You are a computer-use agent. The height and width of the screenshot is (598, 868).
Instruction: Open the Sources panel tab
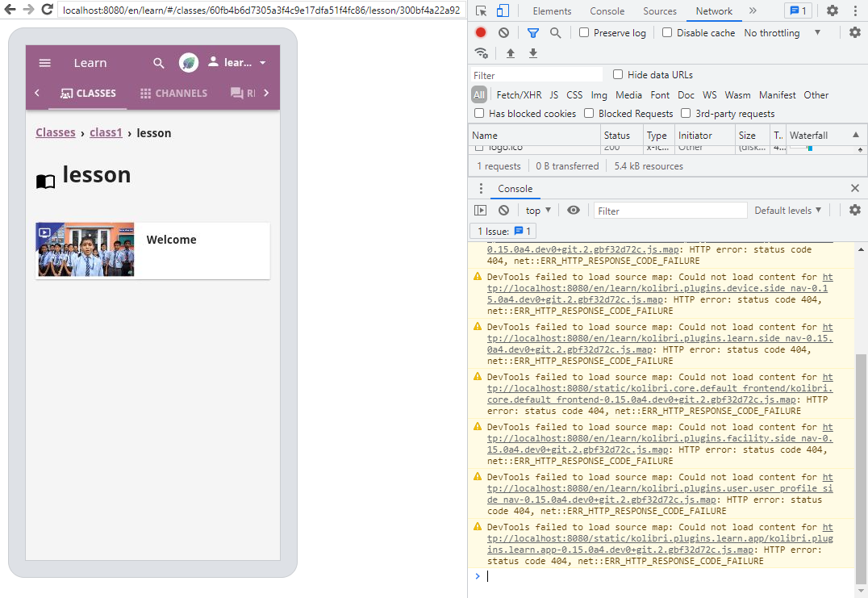pyautogui.click(x=659, y=11)
